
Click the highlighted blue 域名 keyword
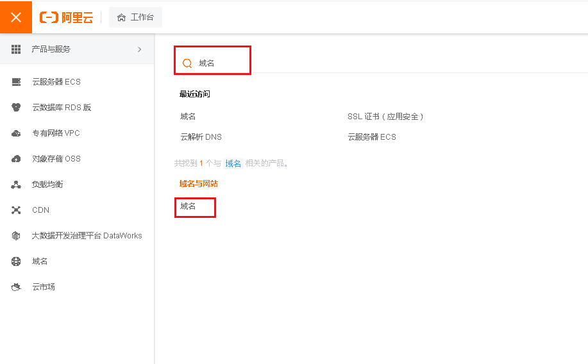233,163
